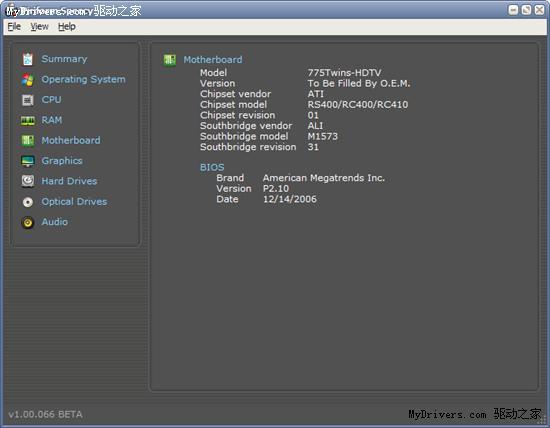Screen dimensions: 550x428
Task: Open the File menu
Action: click(x=14, y=27)
